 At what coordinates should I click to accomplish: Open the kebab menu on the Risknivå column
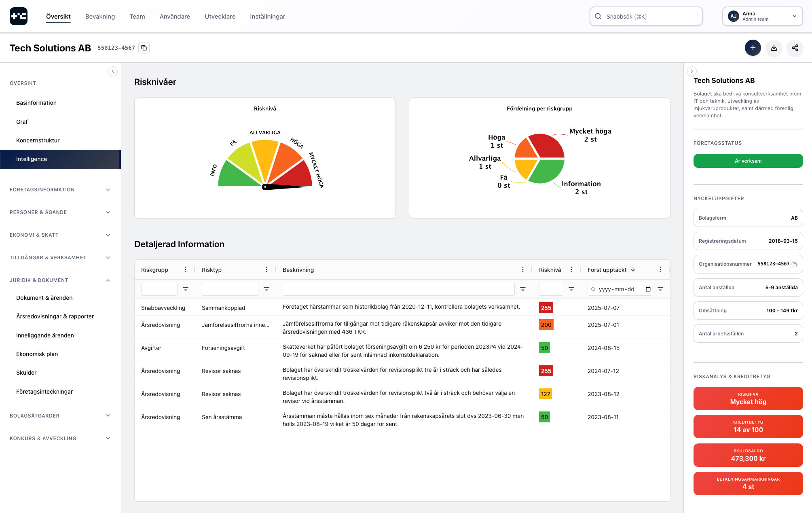[x=571, y=269]
